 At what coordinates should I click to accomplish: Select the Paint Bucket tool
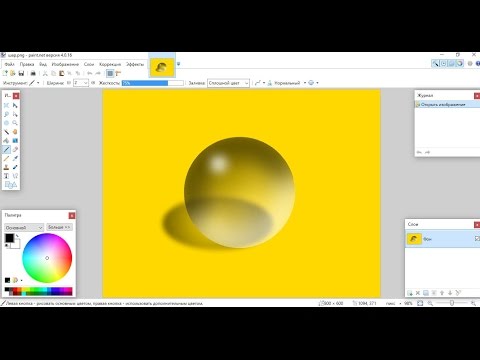click(x=6, y=141)
